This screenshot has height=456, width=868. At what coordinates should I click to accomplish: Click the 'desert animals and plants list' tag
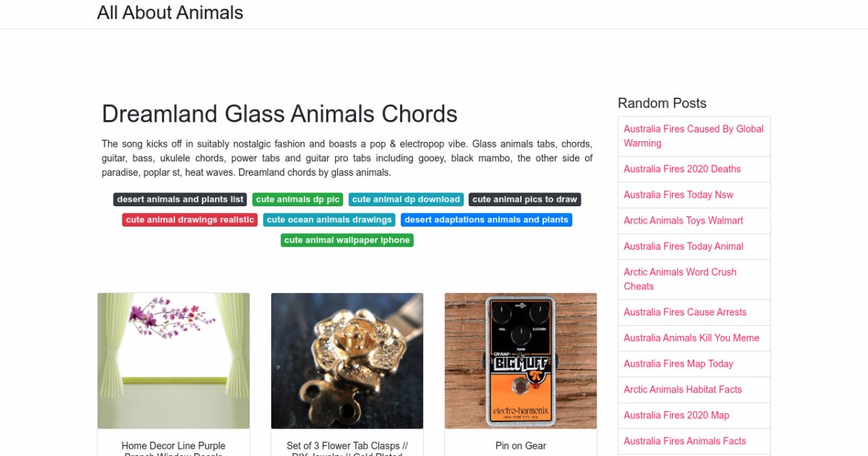(x=180, y=199)
